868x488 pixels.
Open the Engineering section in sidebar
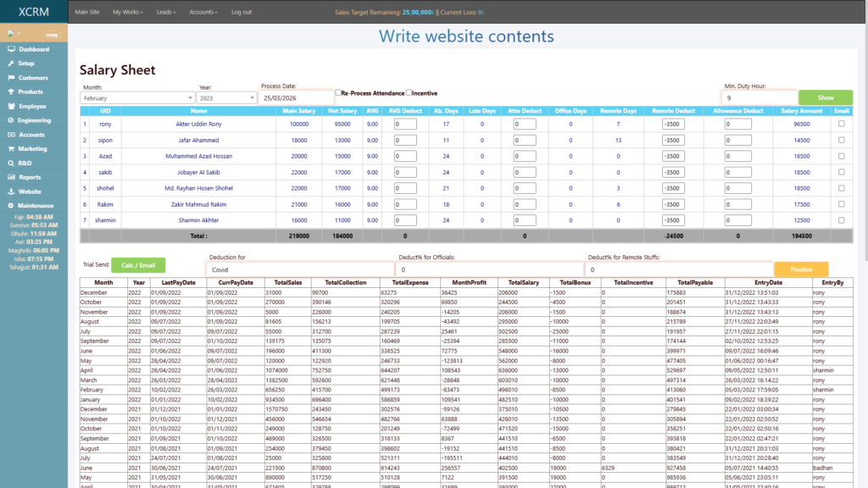[x=31, y=119]
